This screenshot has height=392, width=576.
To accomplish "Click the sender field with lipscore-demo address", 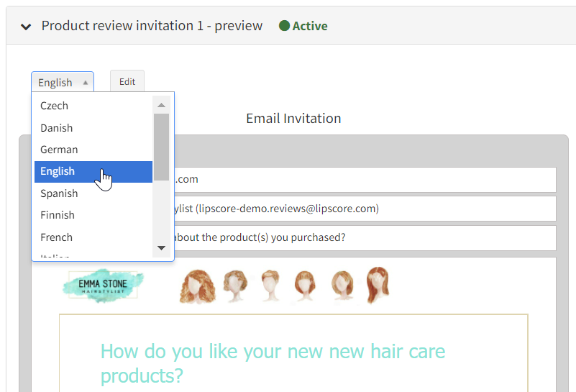I will tap(360, 209).
